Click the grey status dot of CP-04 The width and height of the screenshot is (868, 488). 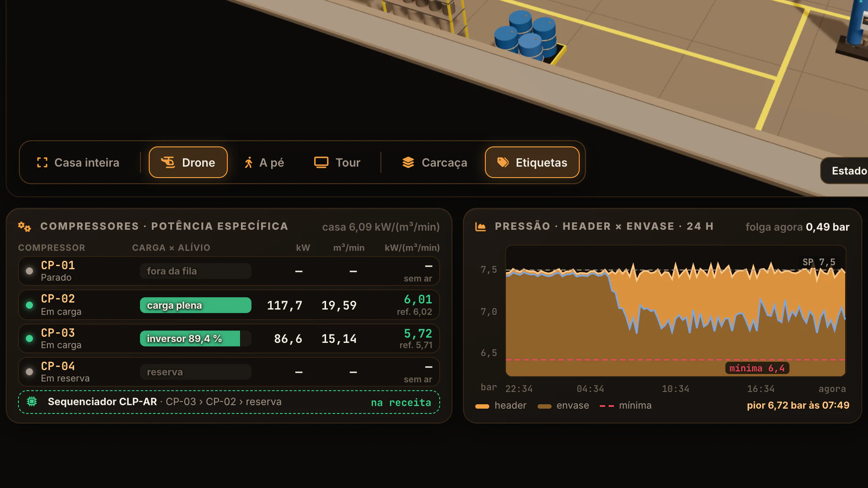[29, 372]
